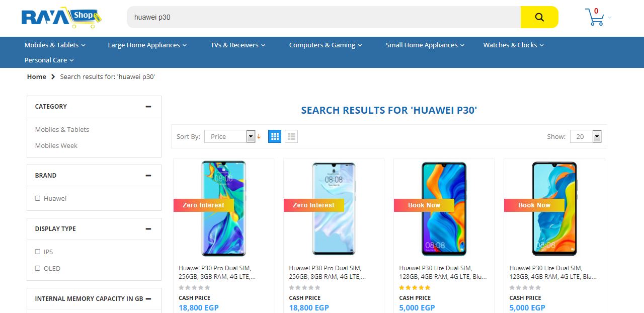Image resolution: width=644 pixels, height=313 pixels.
Task: Click the Raya Shop logo
Action: click(61, 17)
